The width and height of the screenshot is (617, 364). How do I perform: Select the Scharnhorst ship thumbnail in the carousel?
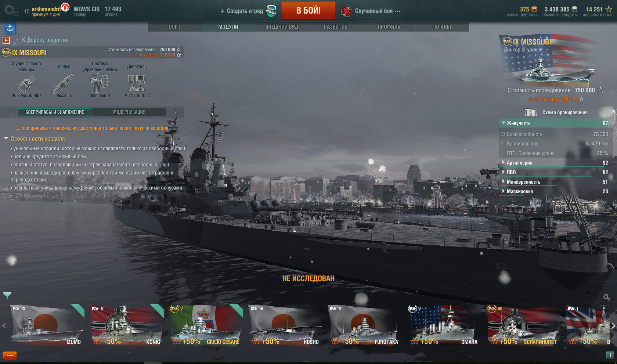(523, 325)
